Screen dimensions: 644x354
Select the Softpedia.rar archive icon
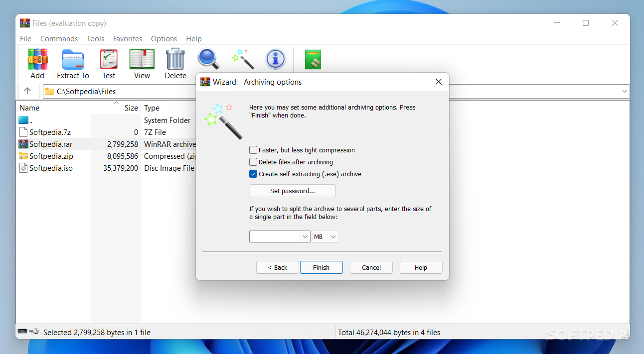coord(23,144)
